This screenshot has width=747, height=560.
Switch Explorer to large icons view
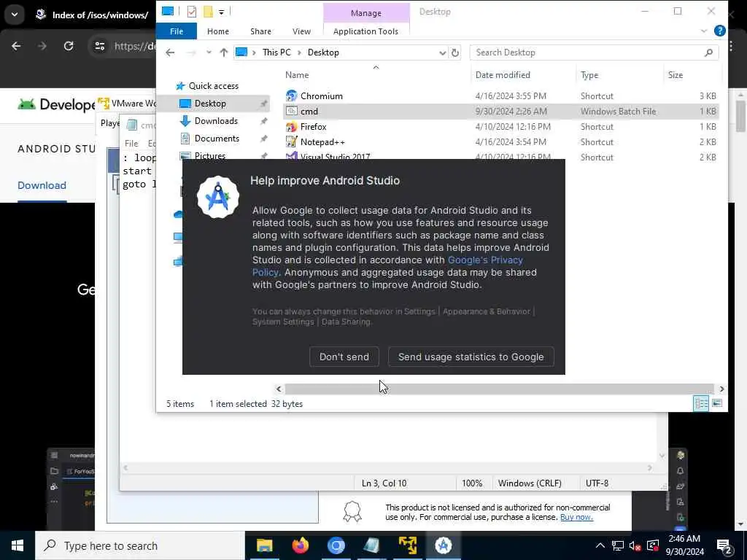tap(716, 403)
